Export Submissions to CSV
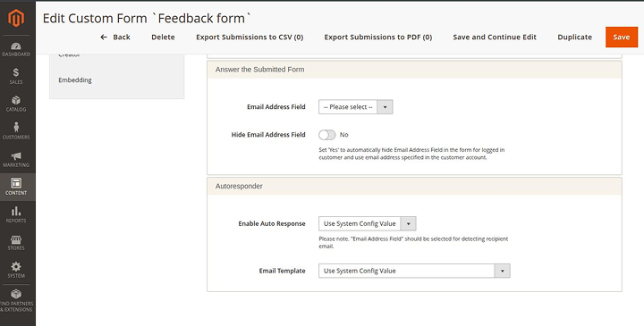Screen dimensions: 644x326 (x=250, y=37)
